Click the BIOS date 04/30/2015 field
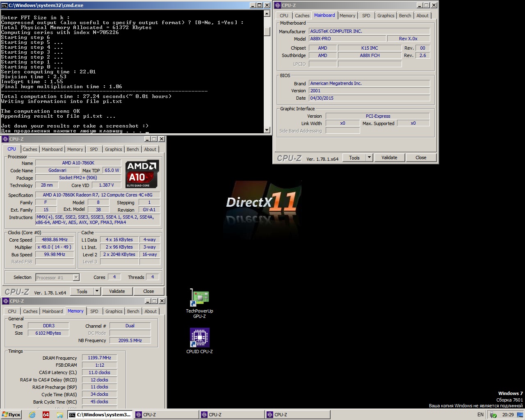 369,98
